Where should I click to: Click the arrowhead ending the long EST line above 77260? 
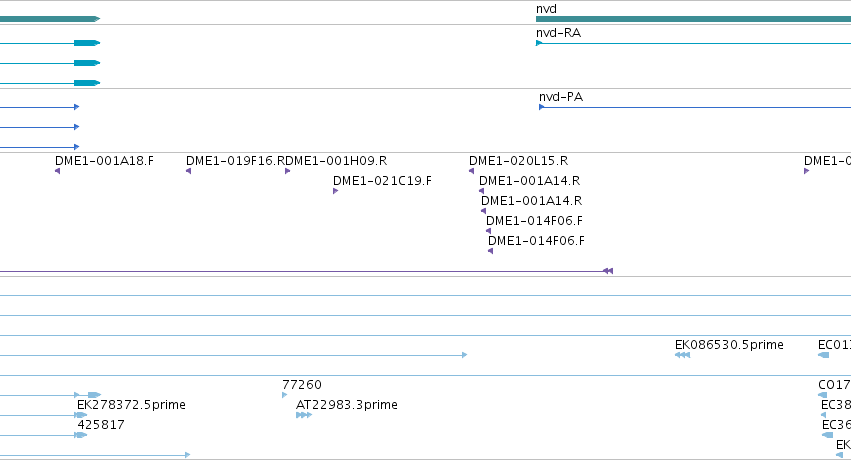465,355
